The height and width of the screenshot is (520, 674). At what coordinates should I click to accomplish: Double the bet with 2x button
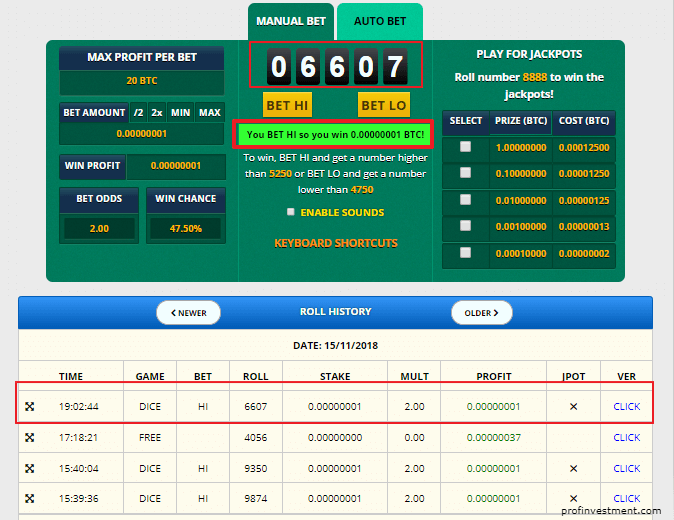tap(156, 113)
